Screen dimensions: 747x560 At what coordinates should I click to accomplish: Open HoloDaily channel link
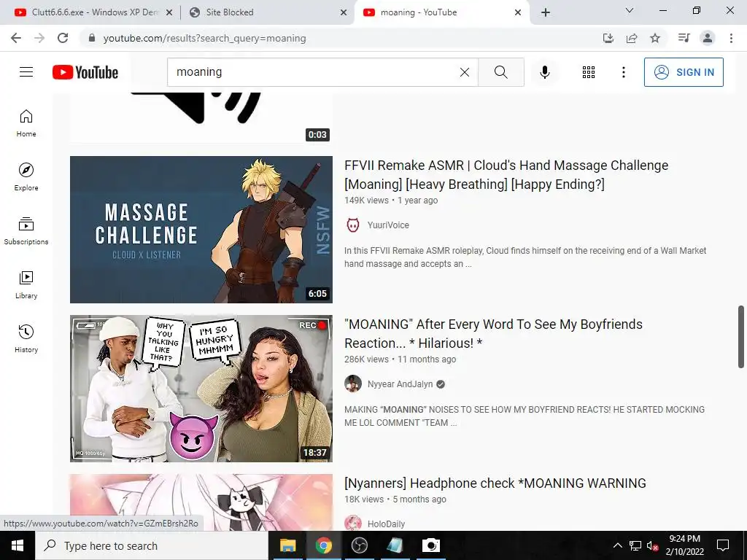pyautogui.click(x=386, y=524)
